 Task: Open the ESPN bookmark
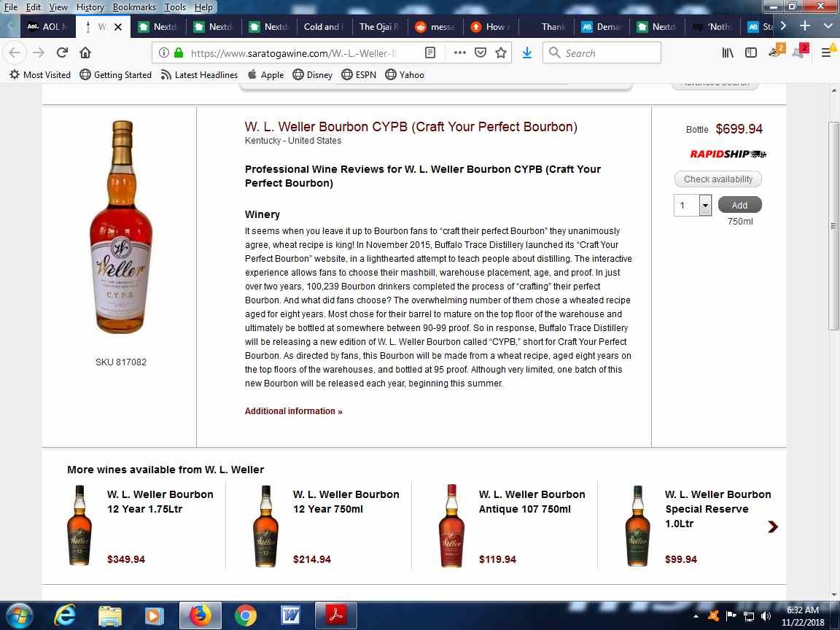(x=359, y=74)
